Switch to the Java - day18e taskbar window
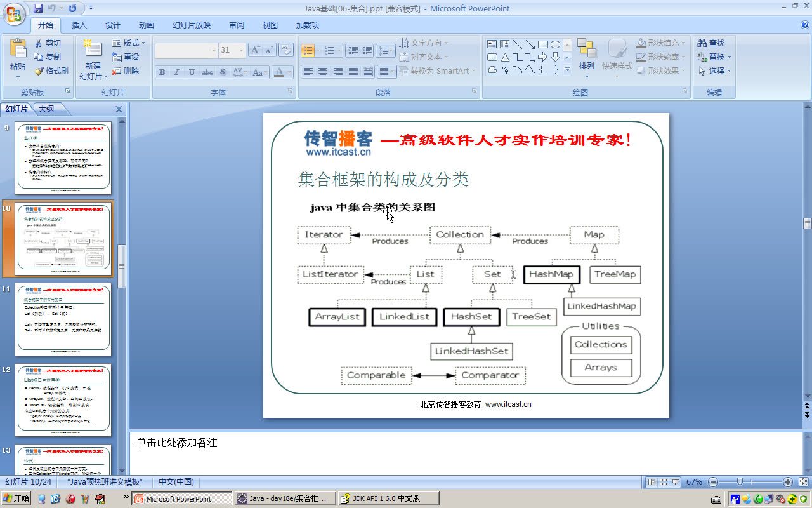 pyautogui.click(x=284, y=498)
